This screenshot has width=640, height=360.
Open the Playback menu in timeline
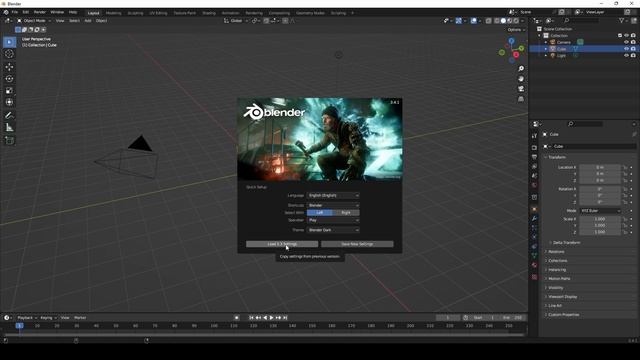click(x=27, y=318)
